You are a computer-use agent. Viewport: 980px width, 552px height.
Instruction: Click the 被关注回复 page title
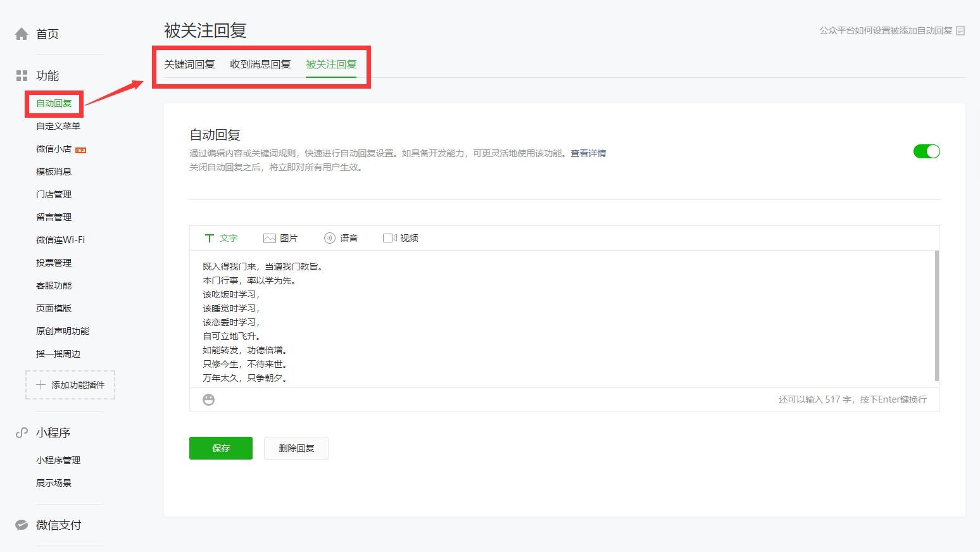(x=205, y=30)
